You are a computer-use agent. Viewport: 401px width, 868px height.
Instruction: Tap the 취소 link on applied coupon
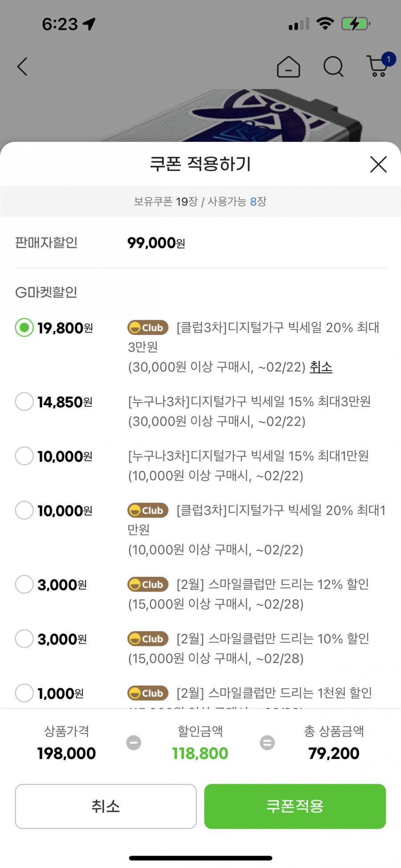coord(321,367)
